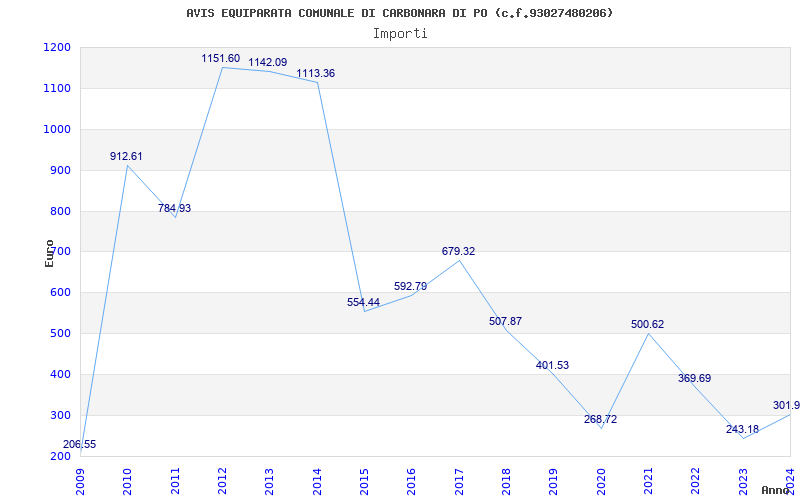Image resolution: width=800 pixels, height=500 pixels.
Task: Click y-axis value 400
Action: [x=61, y=374]
